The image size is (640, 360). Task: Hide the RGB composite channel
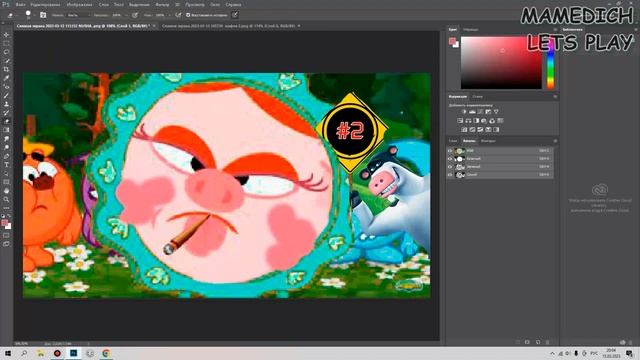coord(450,151)
